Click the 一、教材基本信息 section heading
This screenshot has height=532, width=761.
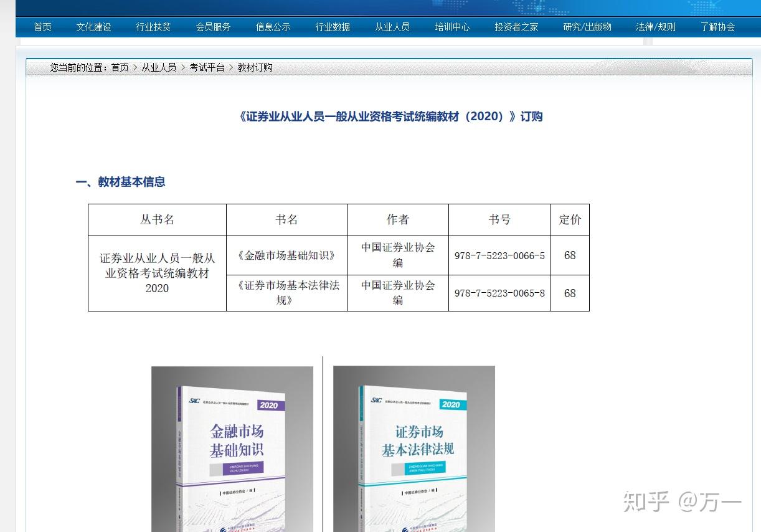click(120, 182)
